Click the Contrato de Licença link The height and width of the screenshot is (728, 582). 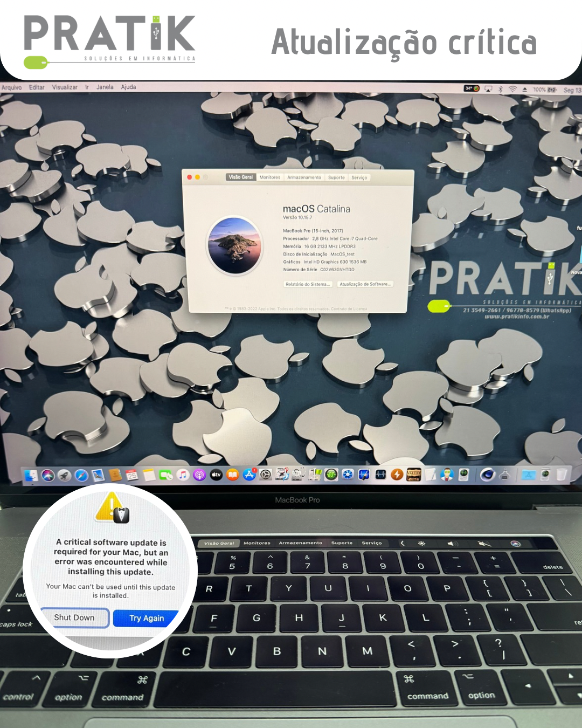tap(349, 309)
